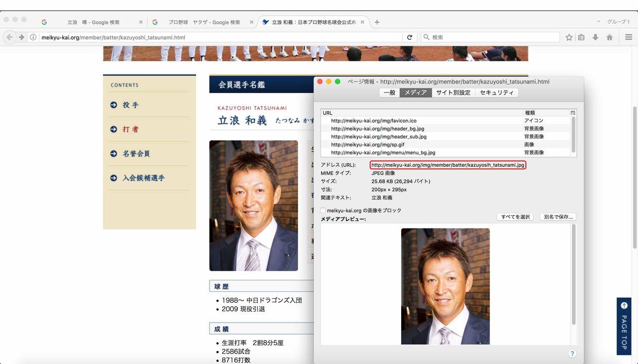Reload the current page
The height and width of the screenshot is (364, 638).
(x=410, y=37)
